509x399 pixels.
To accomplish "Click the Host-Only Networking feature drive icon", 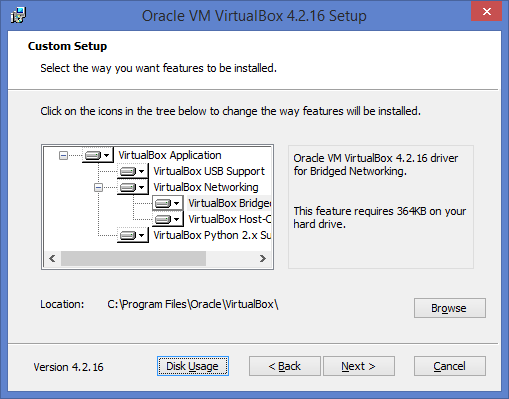I will (x=163, y=219).
